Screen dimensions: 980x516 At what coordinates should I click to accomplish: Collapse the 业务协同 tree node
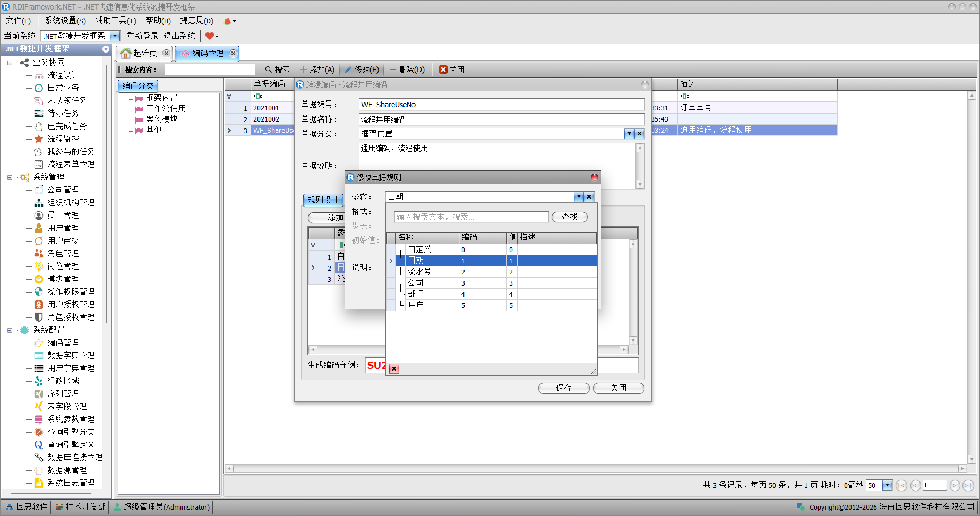(x=10, y=63)
